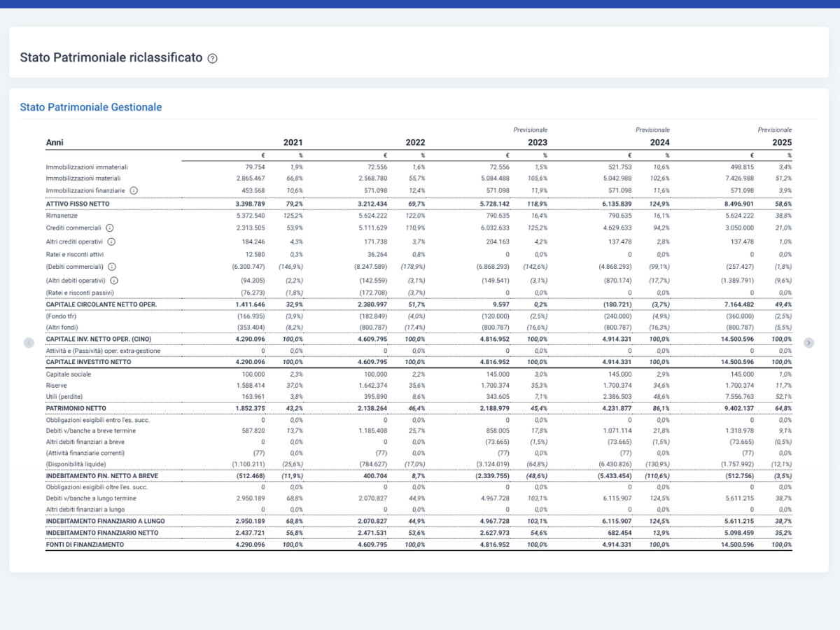Select the 2024 year column header

pos(659,143)
